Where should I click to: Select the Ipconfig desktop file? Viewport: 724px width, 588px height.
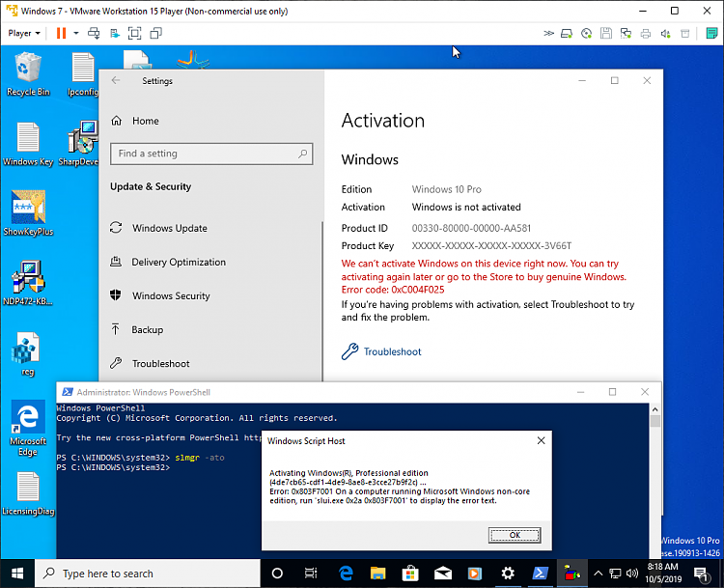point(83,74)
